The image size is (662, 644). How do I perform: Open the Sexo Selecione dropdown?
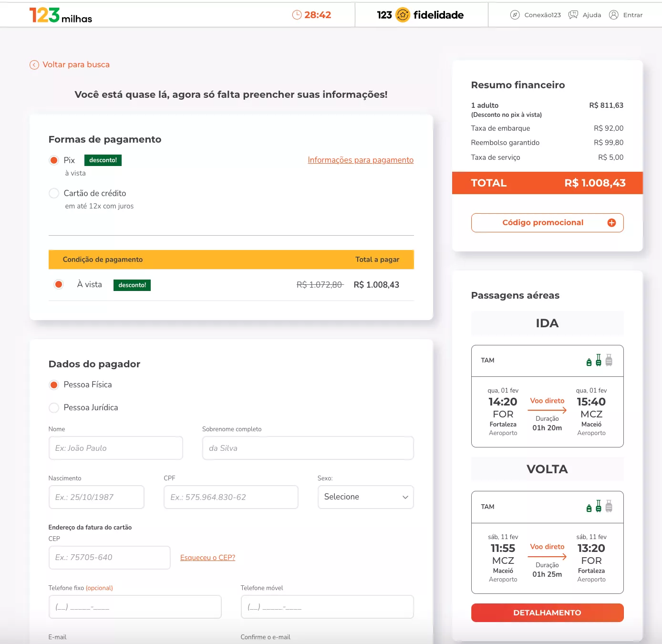[366, 497]
